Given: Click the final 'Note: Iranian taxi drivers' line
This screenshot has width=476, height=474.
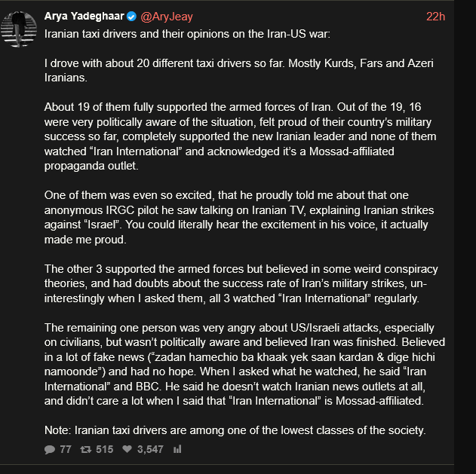Looking at the screenshot, I should (235, 430).
